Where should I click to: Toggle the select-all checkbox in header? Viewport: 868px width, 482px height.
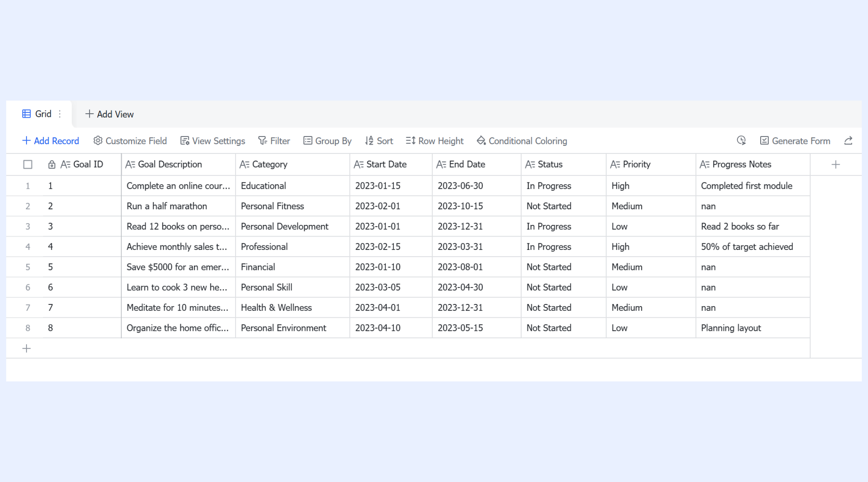click(x=28, y=165)
